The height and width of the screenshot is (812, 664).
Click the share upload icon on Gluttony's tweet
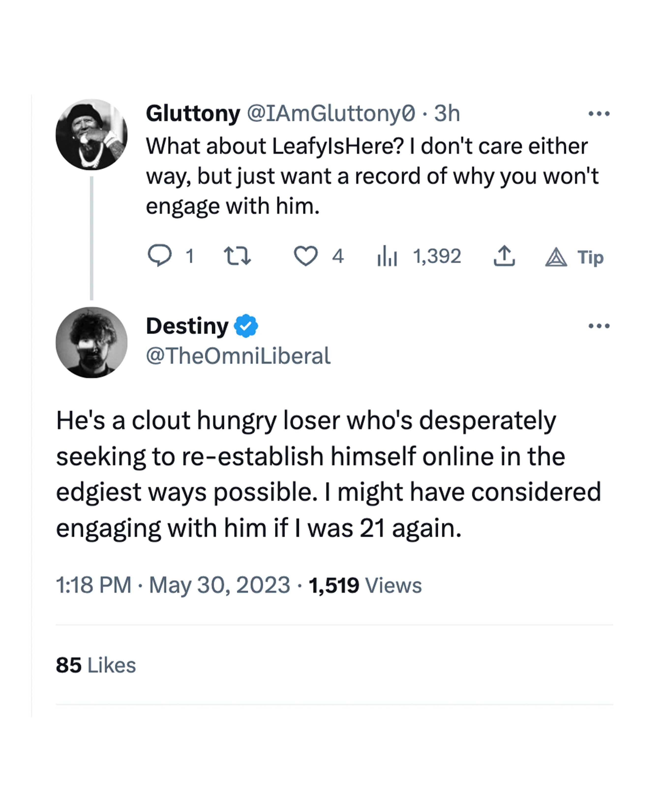504,256
